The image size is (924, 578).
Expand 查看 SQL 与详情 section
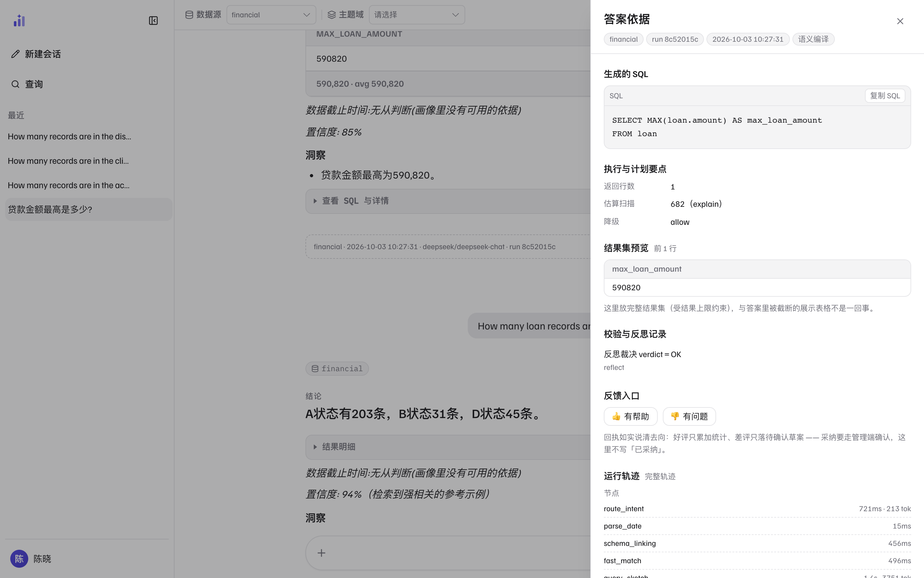(448, 201)
